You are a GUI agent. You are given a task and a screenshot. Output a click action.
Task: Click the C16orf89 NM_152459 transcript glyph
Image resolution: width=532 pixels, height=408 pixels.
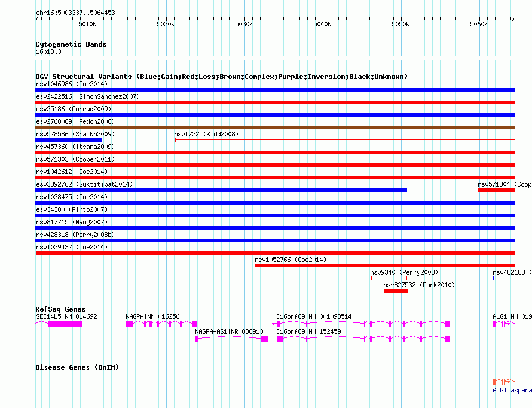pyautogui.click(x=363, y=339)
